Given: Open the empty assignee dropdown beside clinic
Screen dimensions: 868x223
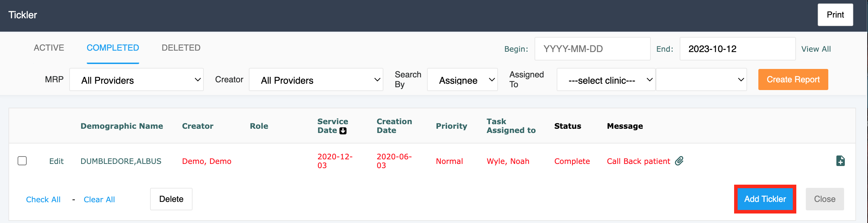Looking at the screenshot, I should [x=701, y=80].
